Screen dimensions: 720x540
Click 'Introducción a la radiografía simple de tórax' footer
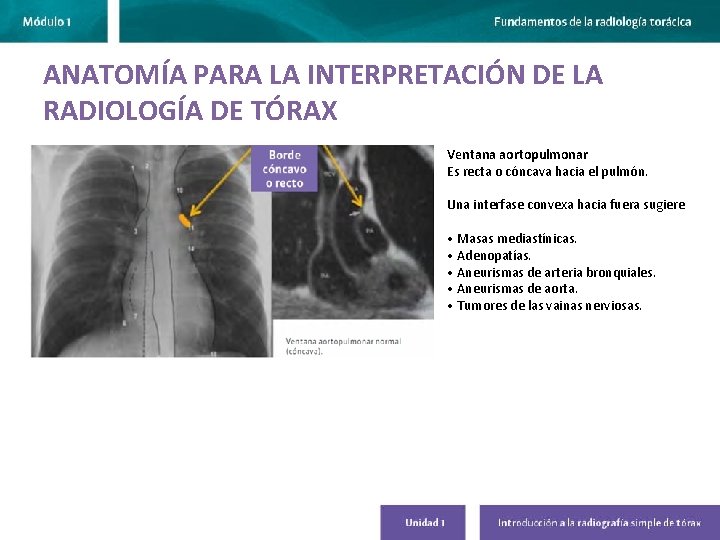click(x=600, y=523)
